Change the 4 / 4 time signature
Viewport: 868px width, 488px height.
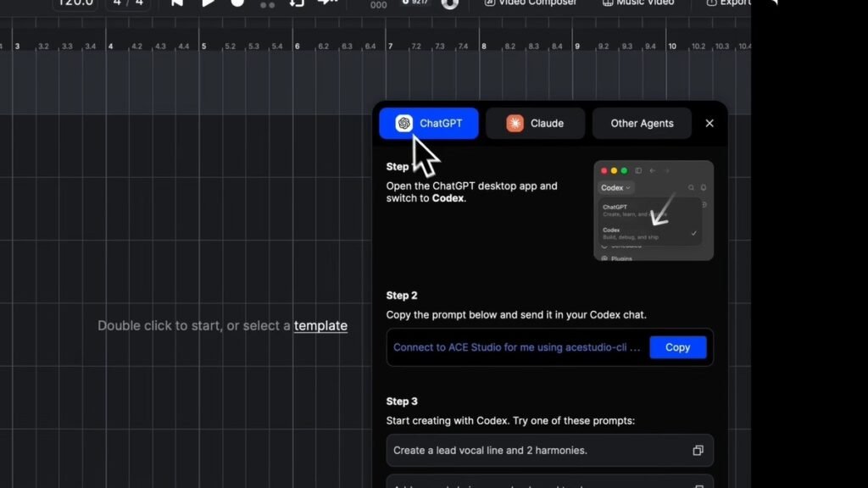128,3
